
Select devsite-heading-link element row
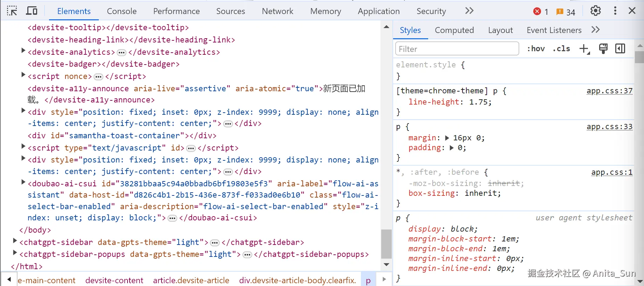click(x=131, y=40)
